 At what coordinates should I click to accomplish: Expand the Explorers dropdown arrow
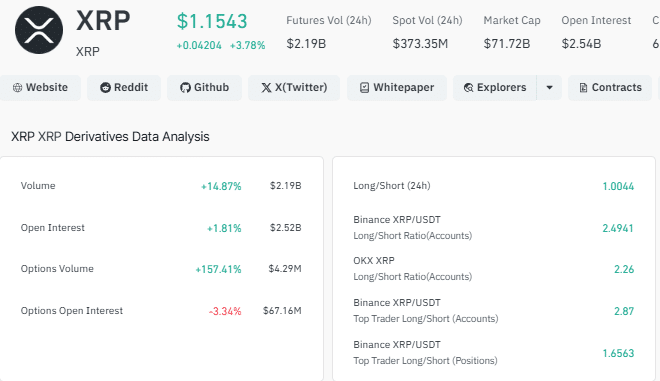tap(549, 88)
